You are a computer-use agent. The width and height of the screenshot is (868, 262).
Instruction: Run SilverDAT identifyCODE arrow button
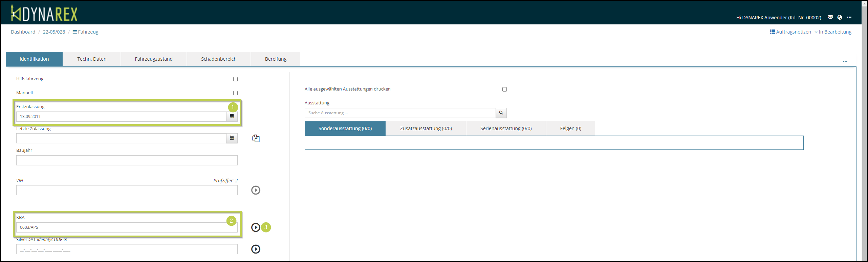[256, 249]
